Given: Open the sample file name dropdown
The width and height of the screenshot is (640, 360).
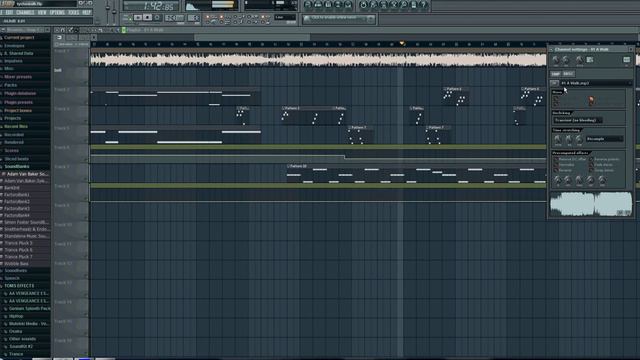Looking at the screenshot, I should 596,83.
